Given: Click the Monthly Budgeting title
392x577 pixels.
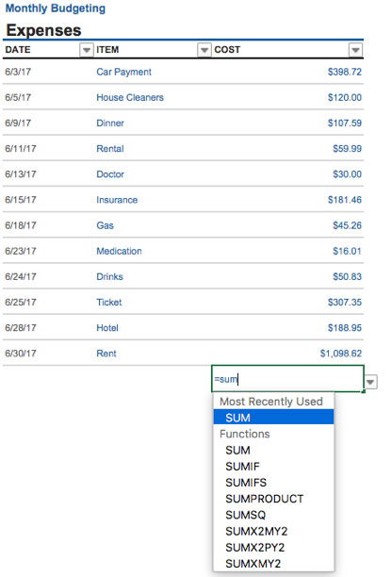Looking at the screenshot, I should pyautogui.click(x=56, y=8).
